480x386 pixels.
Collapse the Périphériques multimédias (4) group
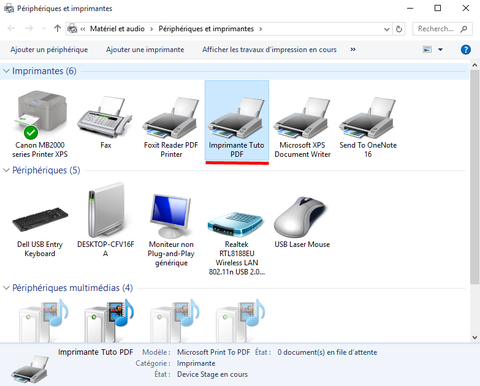point(6,288)
